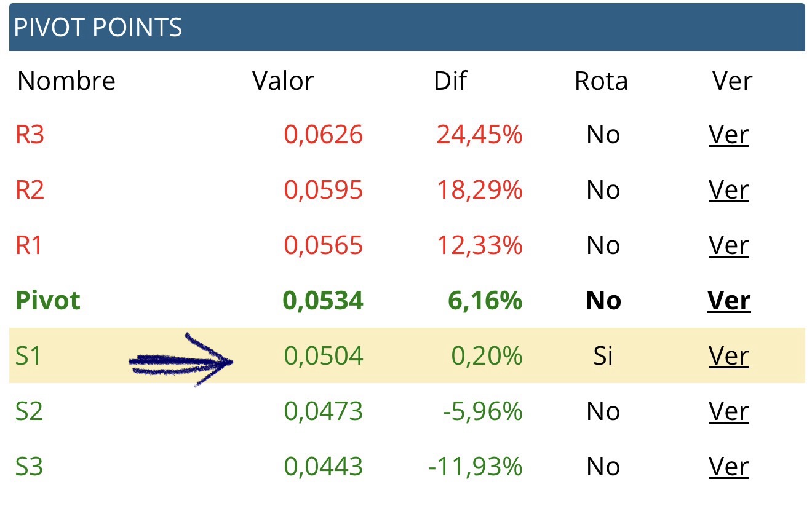Open the Ver link in highlighted S1 row

coord(729,356)
